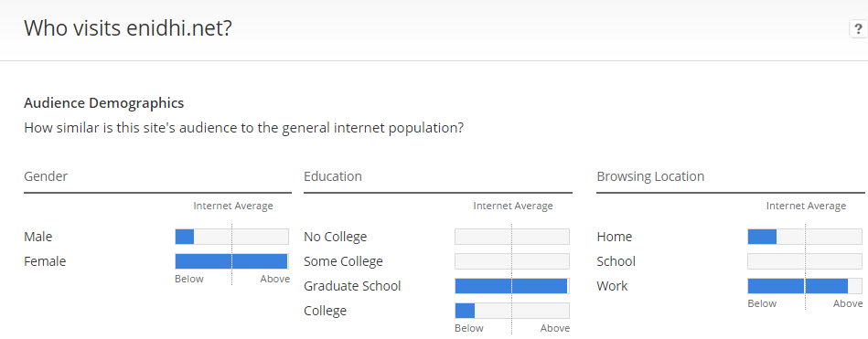Click the Education section heading
Image resolution: width=868 pixels, height=339 pixels.
[333, 176]
